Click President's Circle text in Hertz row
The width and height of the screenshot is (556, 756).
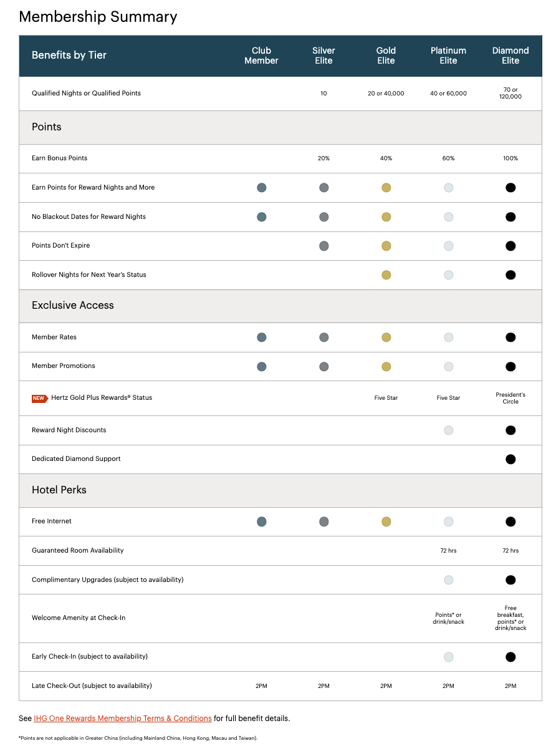coord(510,398)
